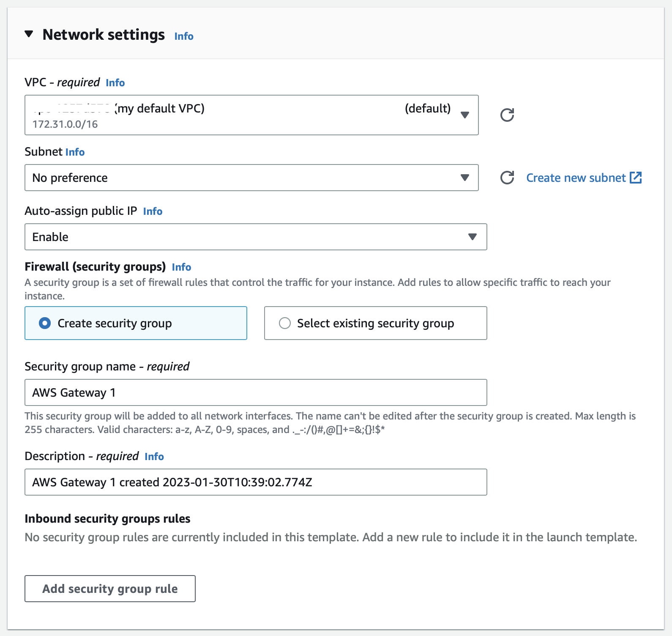Screen dimensions: 672x636
Task: Click the Add security group rule button
Action: 109,589
